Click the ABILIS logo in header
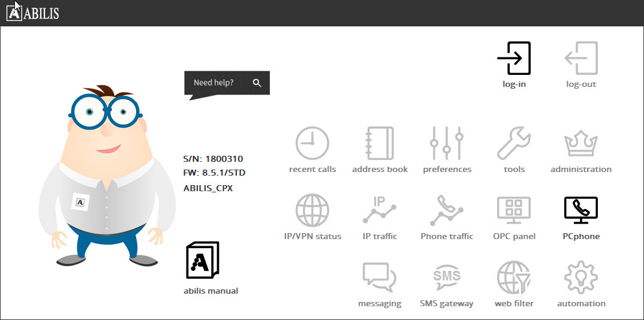 click(33, 13)
